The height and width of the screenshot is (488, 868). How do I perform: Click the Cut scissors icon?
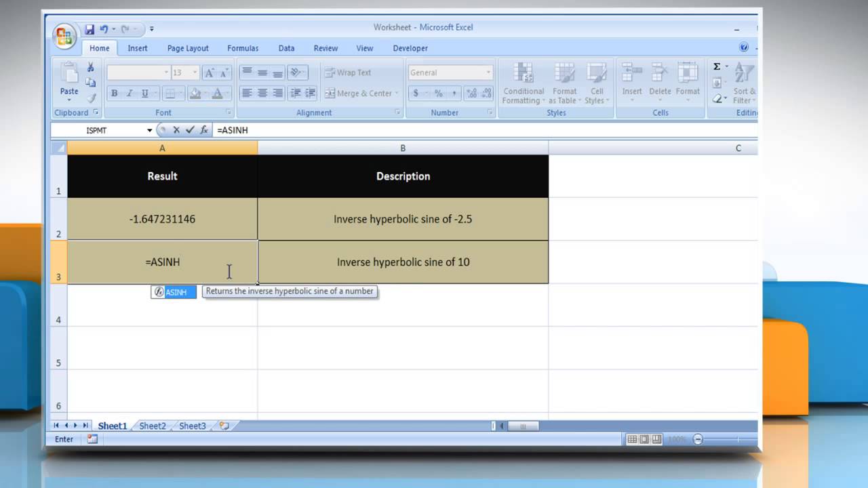tap(90, 68)
